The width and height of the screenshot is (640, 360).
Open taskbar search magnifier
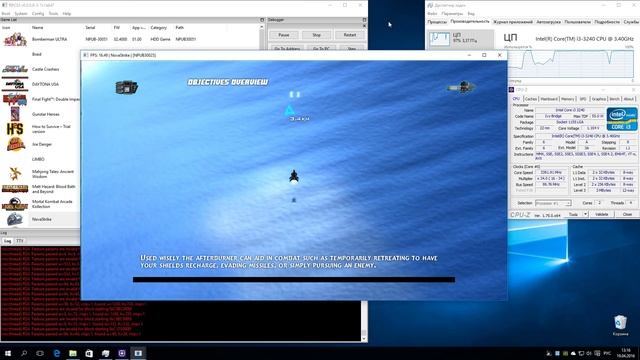coord(24,353)
